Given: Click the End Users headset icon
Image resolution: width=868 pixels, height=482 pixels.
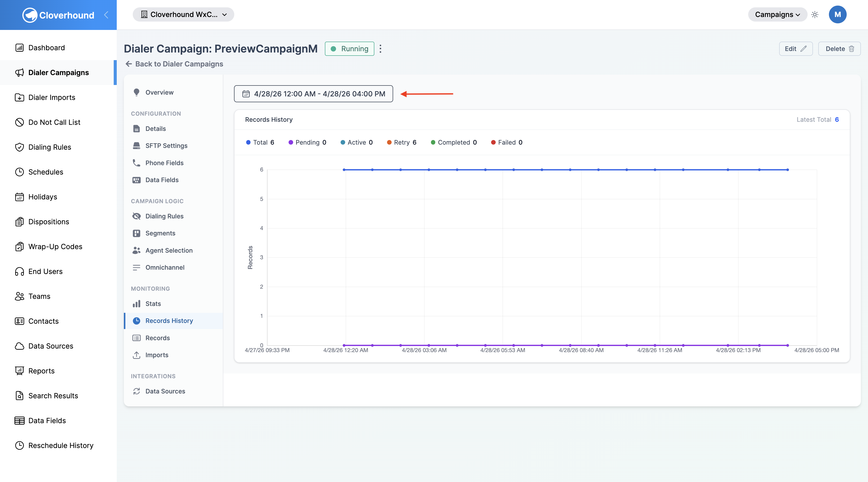Looking at the screenshot, I should click(x=20, y=271).
